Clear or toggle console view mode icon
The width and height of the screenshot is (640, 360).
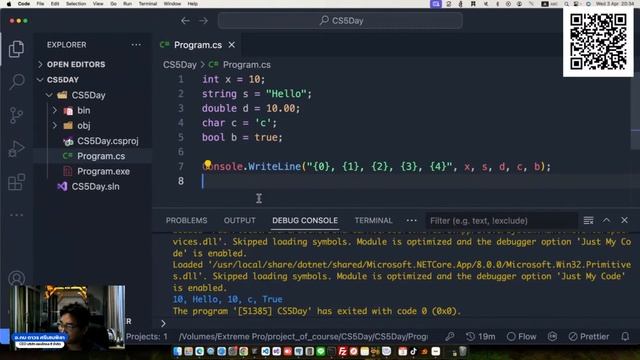[x=588, y=220]
